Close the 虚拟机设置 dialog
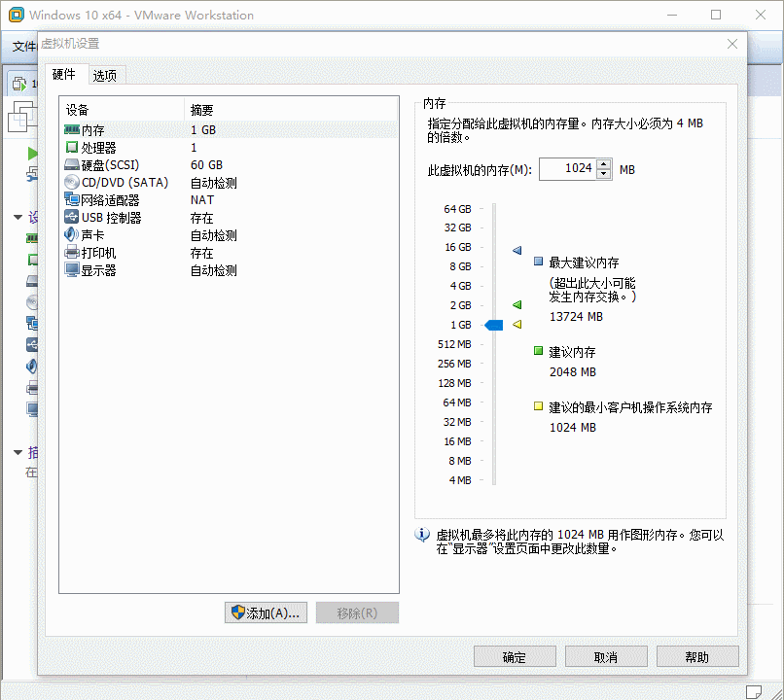 click(732, 44)
